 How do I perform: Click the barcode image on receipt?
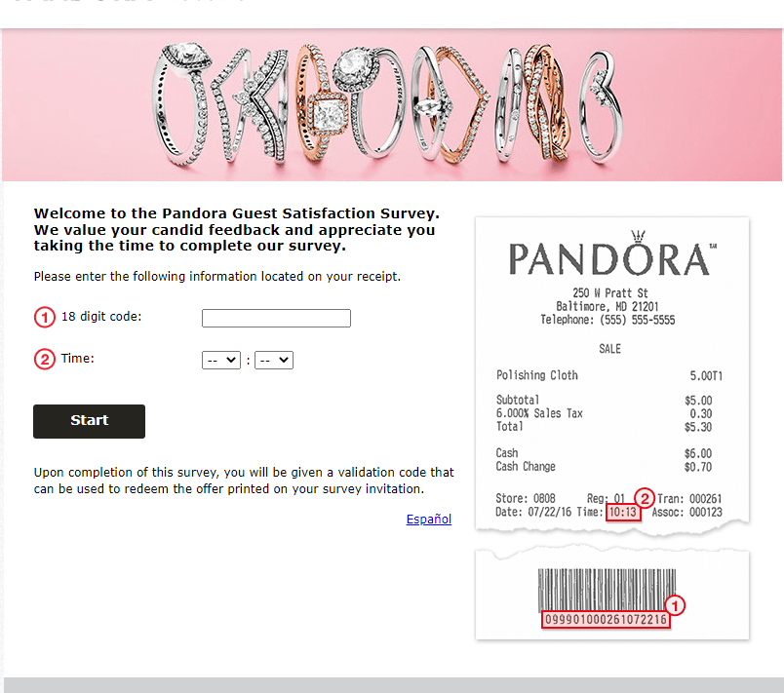607,590
